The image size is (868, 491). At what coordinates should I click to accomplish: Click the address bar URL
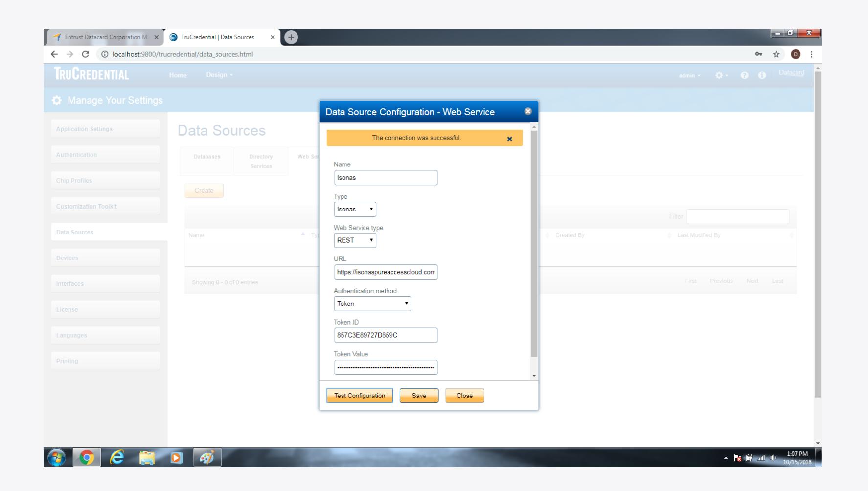pos(183,54)
